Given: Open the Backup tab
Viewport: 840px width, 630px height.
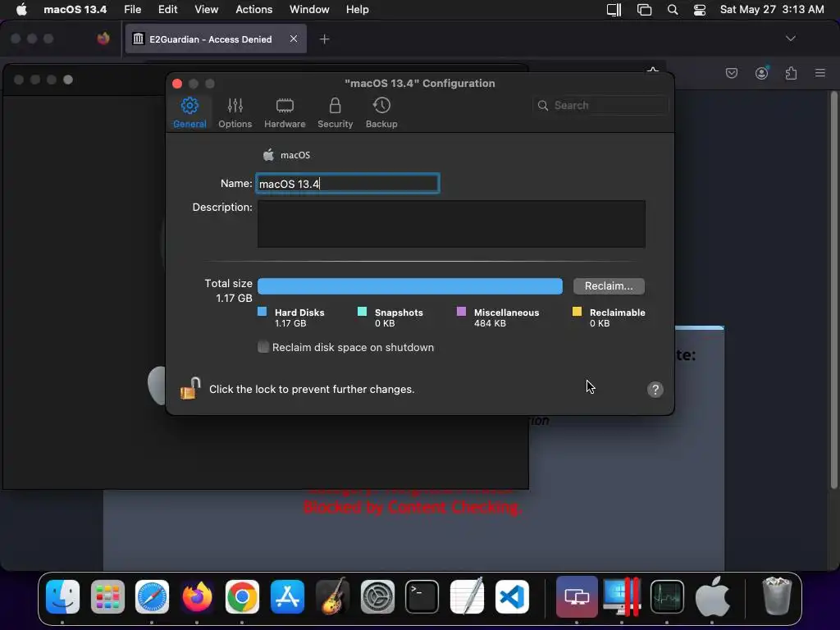Looking at the screenshot, I should 381,112.
